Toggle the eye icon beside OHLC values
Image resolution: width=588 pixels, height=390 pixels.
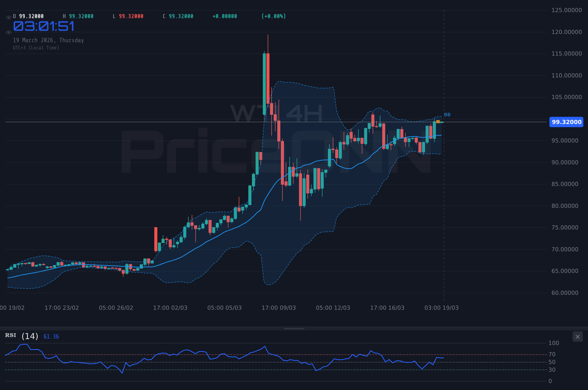click(x=8, y=17)
